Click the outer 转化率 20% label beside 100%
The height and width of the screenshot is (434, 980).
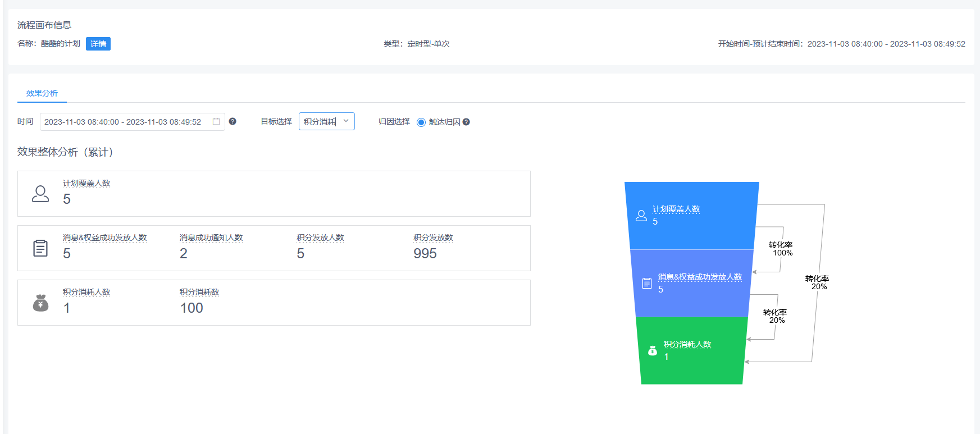click(x=817, y=282)
